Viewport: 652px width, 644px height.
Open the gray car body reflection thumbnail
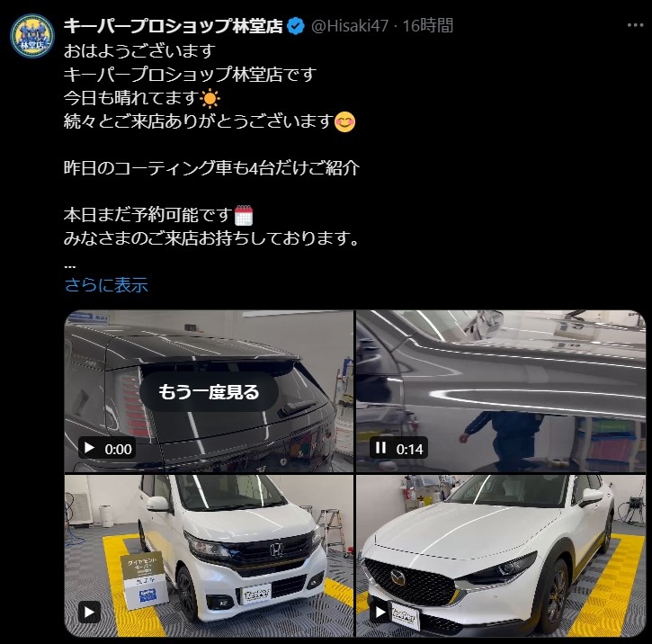point(501,390)
